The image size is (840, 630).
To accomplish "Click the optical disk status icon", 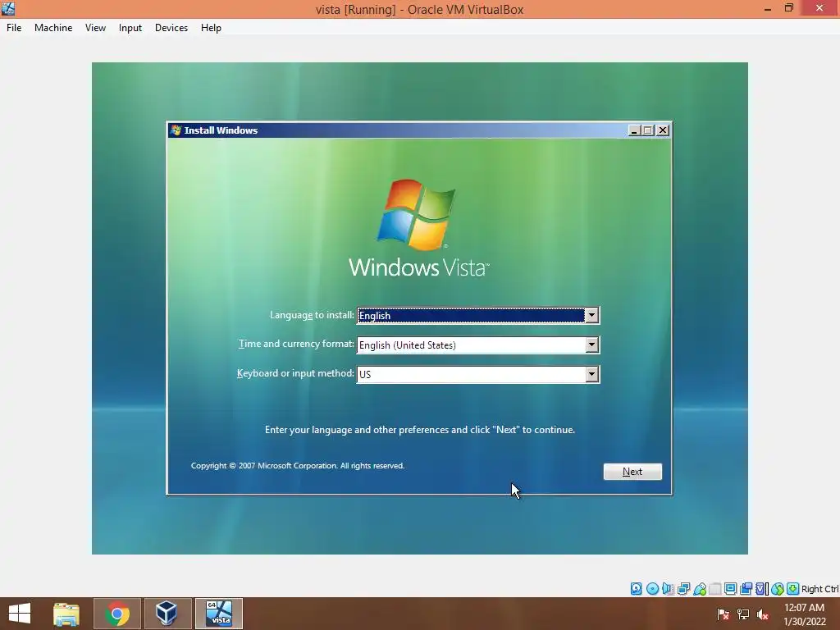I will (x=652, y=589).
